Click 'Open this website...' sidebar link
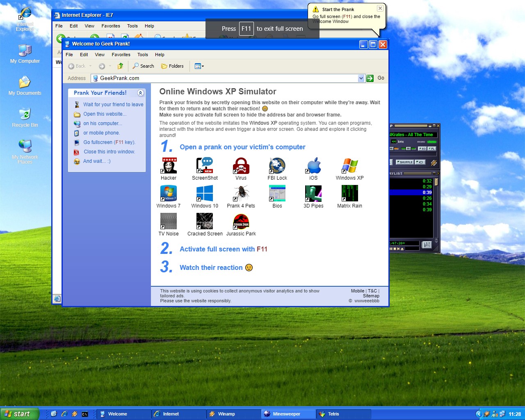The image size is (525, 420). pyautogui.click(x=105, y=114)
